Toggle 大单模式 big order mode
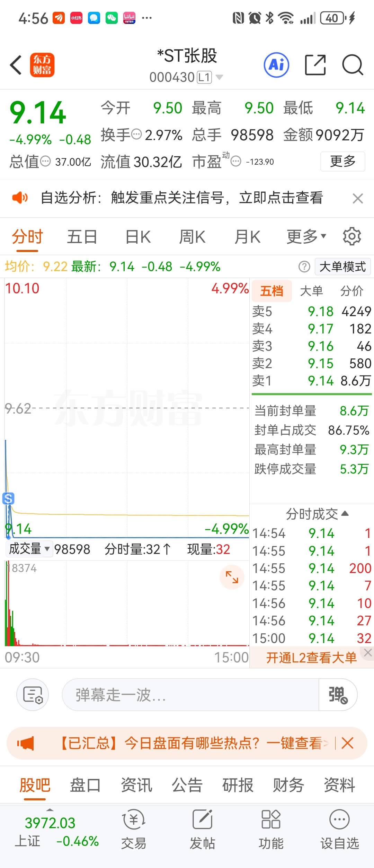This screenshot has width=374, height=868. coord(342,267)
